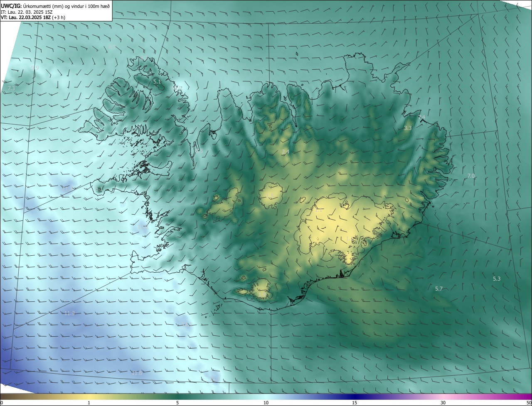Click the 10 tick on the color legend
The height and width of the screenshot is (406, 532).
point(266,403)
